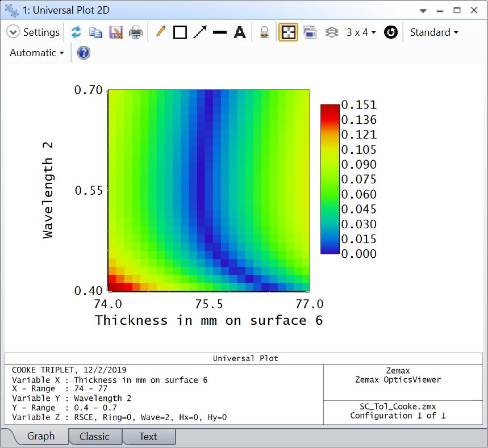488x448 pixels.
Task: Click the reset rotation circular arrow button
Action: [x=390, y=32]
